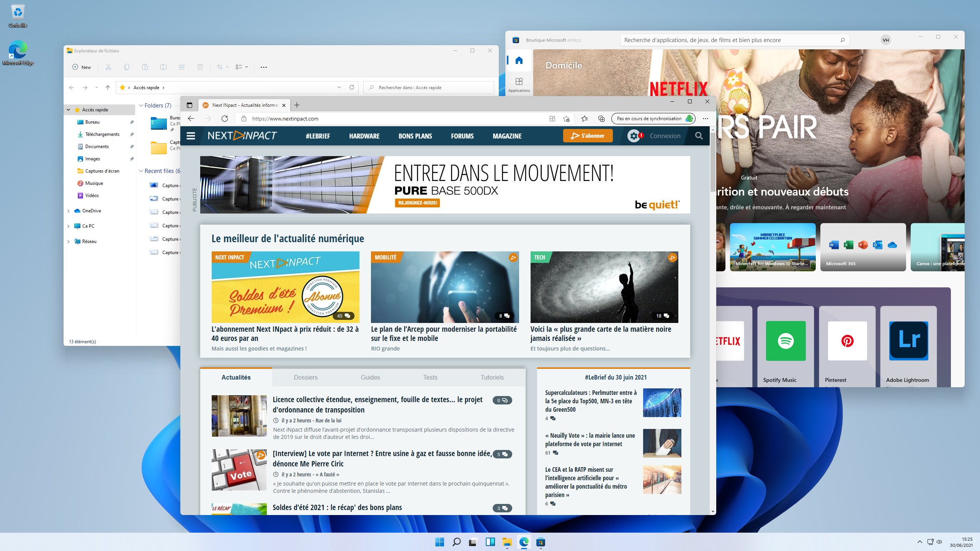Switch to the Dossiers tab
This screenshot has height=551, width=980.
click(305, 377)
